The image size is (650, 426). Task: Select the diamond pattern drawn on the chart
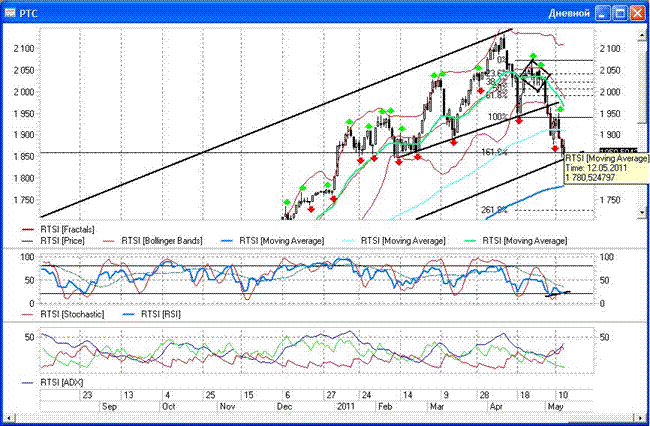[535, 76]
